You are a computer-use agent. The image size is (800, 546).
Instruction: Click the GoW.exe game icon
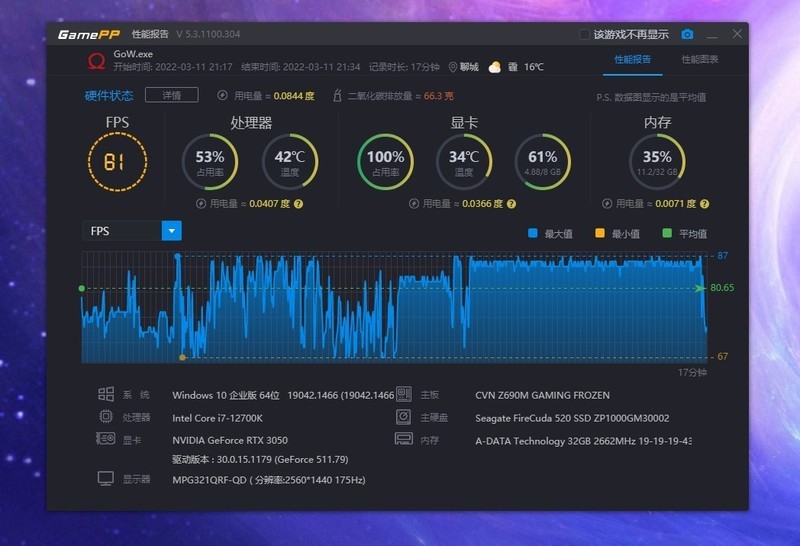coord(96,60)
